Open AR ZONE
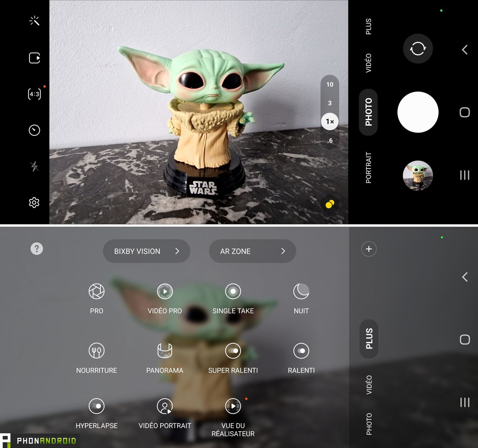The width and height of the screenshot is (478, 448). coord(253,251)
